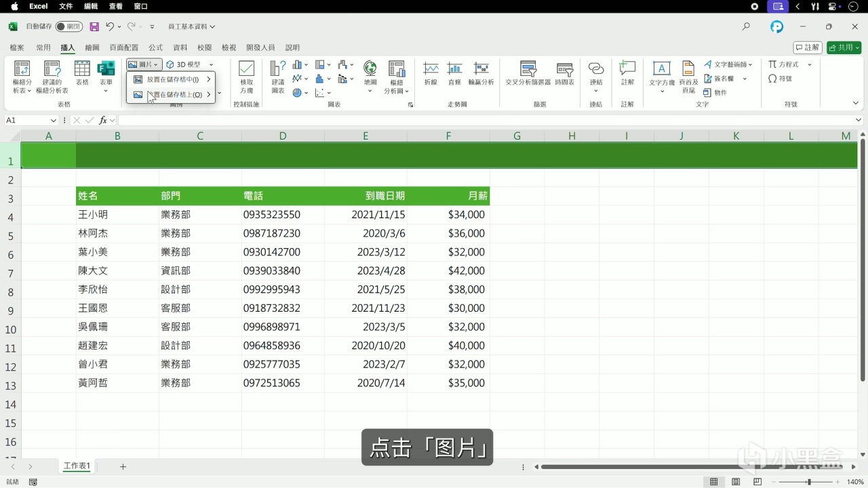
Task: Open the 檢視 (View) tab
Action: tap(229, 47)
